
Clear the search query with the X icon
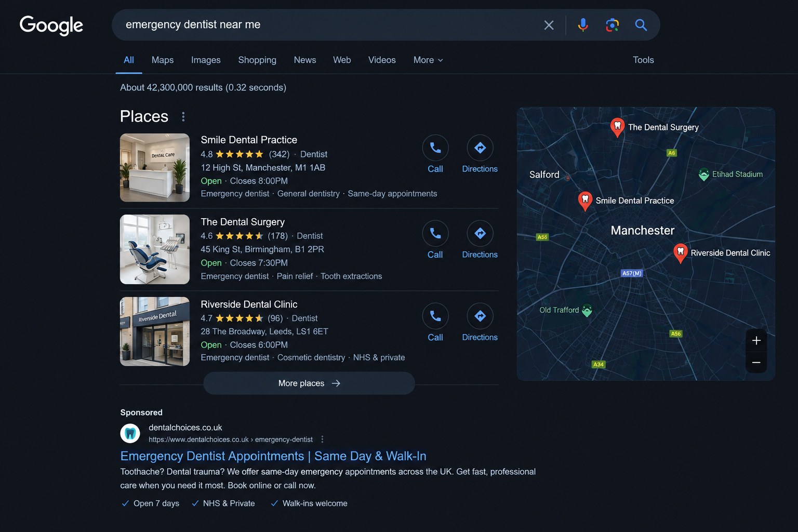549,25
